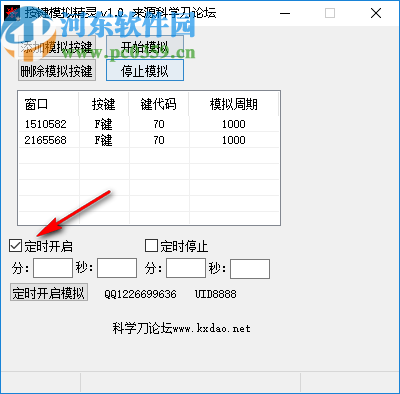Focus the 分 field under 定时停止

186,269
